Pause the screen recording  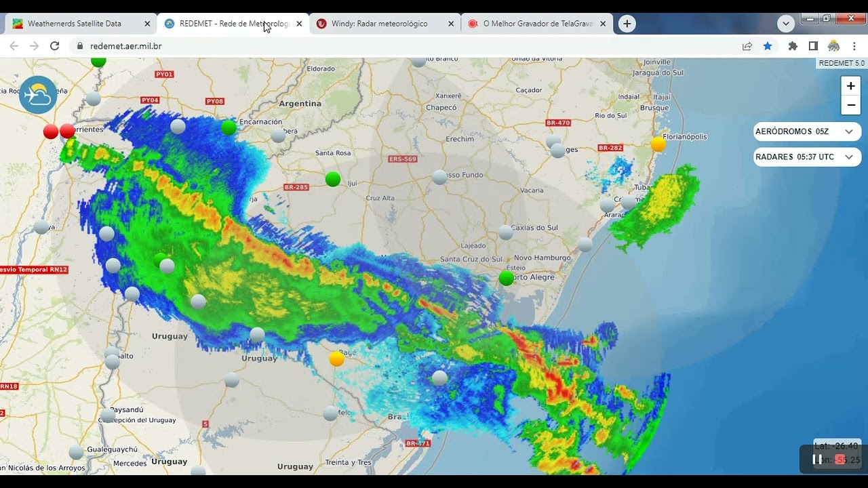[817, 460]
